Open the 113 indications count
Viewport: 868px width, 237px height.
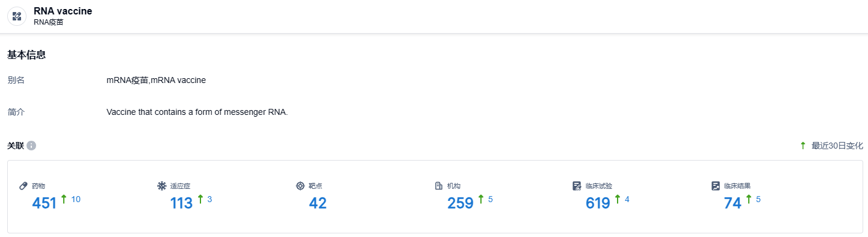coord(182,203)
